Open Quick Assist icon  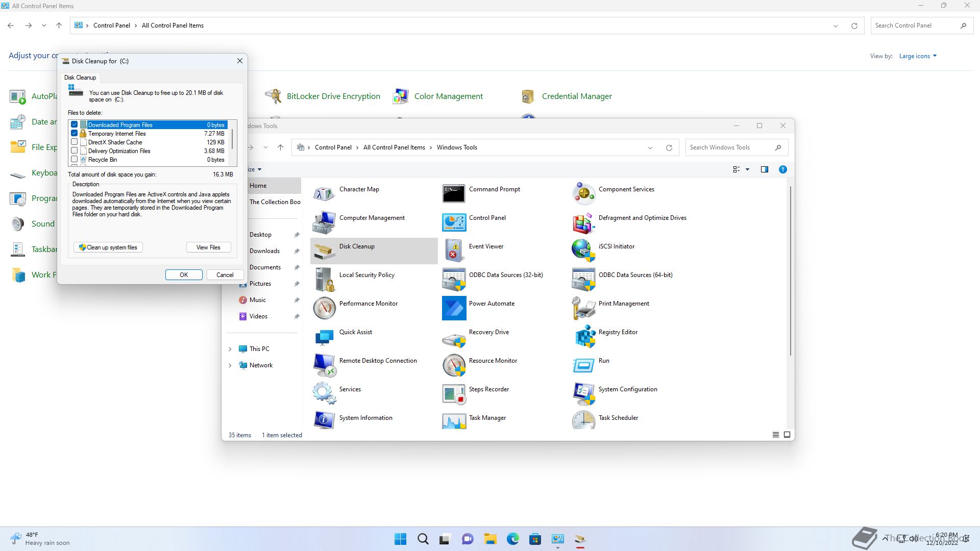(x=324, y=336)
